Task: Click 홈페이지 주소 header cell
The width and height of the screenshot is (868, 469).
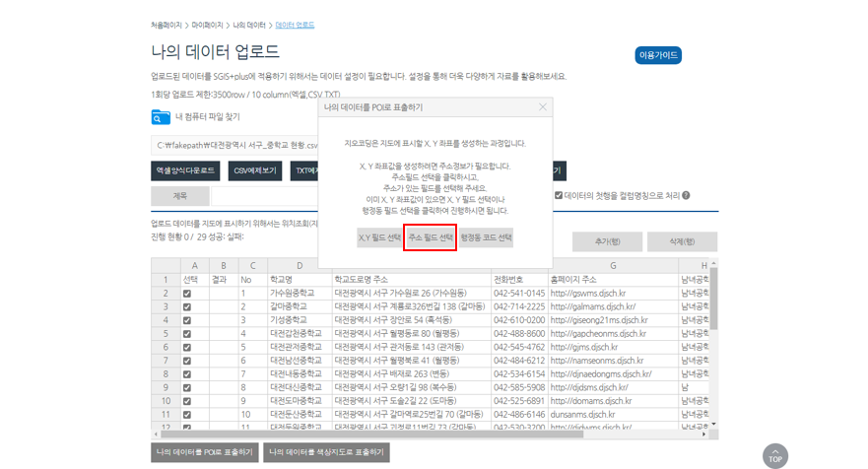Action: click(x=613, y=280)
